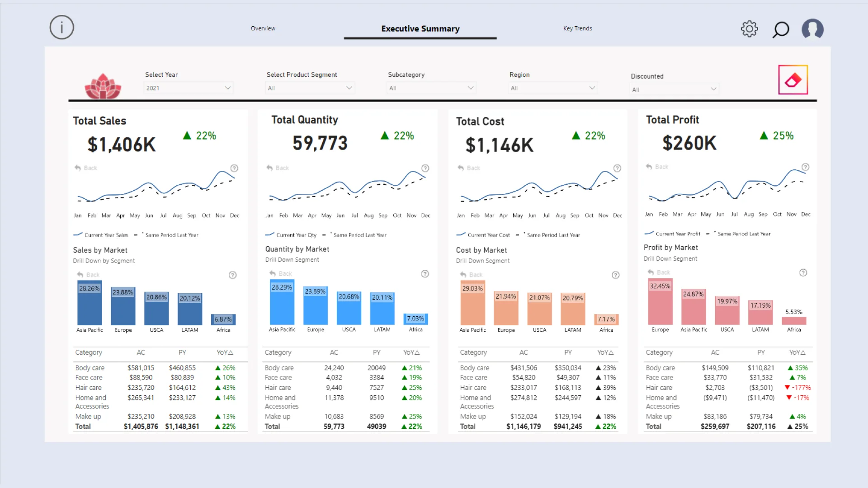Sort Quantity table by AC column header
The image size is (868, 488).
(334, 352)
